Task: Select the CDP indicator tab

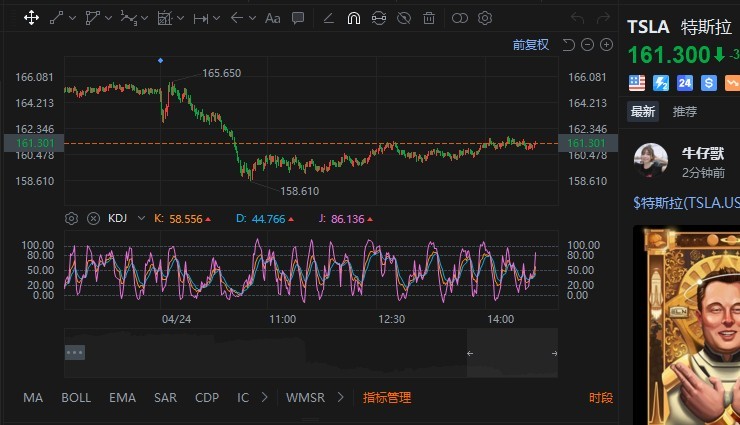Action: (x=207, y=398)
